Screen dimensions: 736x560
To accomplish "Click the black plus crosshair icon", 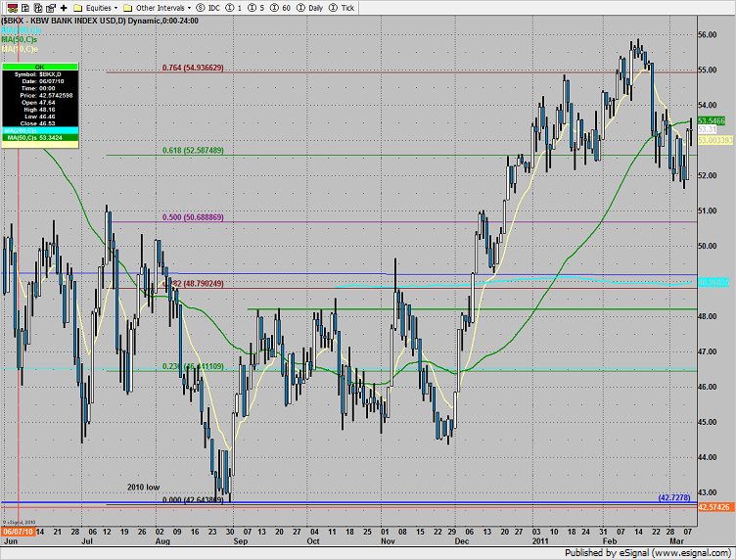I will (x=64, y=8).
